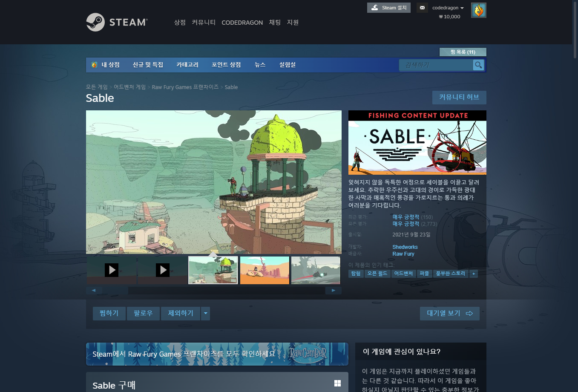Click the 어드벤처 게임 breadcrumb link

[x=129, y=87]
